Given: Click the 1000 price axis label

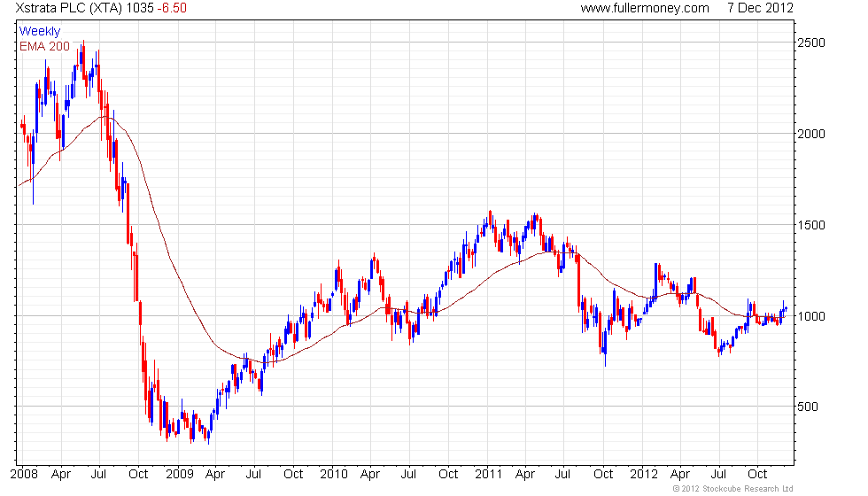Looking at the screenshot, I should pyautogui.click(x=811, y=316).
